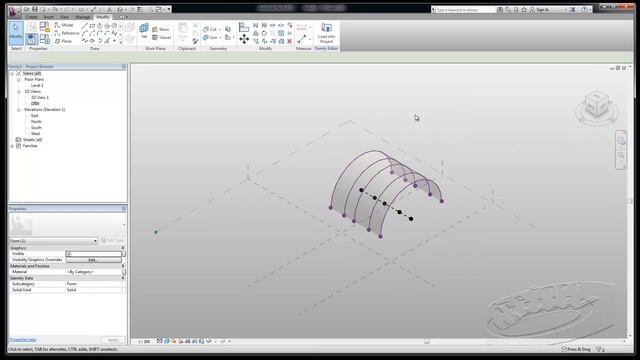The height and width of the screenshot is (360, 640).
Task: Collapse the Elevations (Elevation 1) node
Action: pyautogui.click(x=18, y=110)
